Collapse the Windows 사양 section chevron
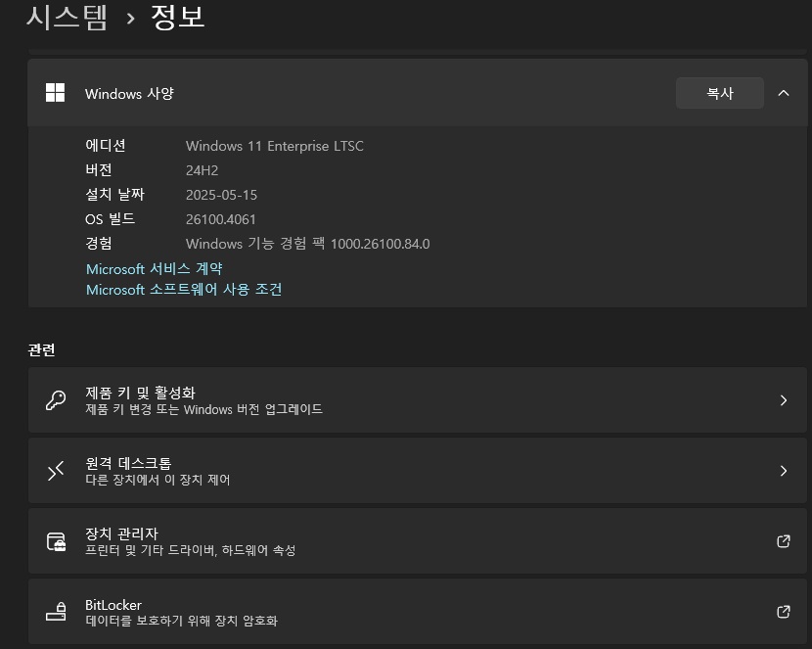The height and width of the screenshot is (649, 812). [784, 93]
